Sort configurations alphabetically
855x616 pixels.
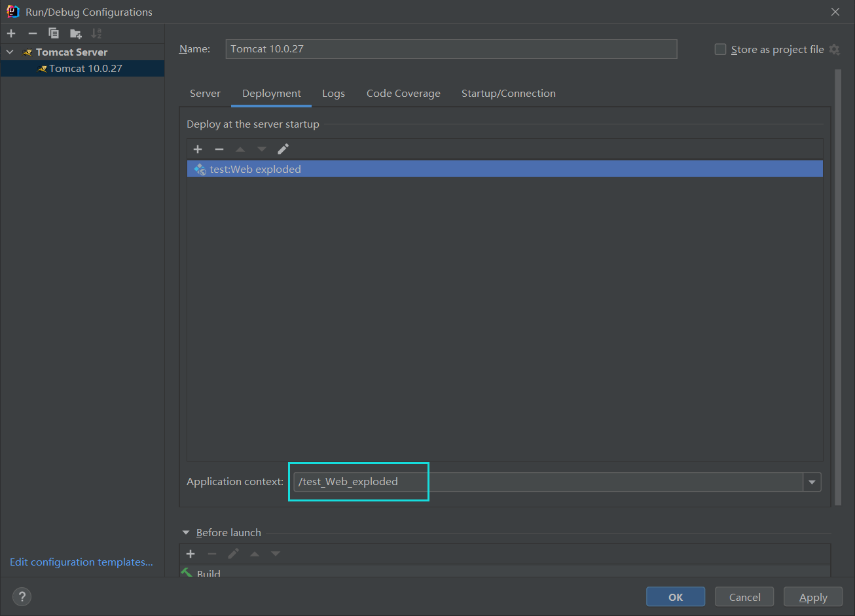(96, 33)
